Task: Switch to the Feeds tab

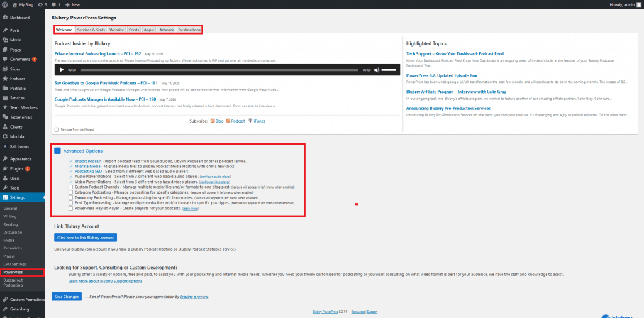Action: 134,30
